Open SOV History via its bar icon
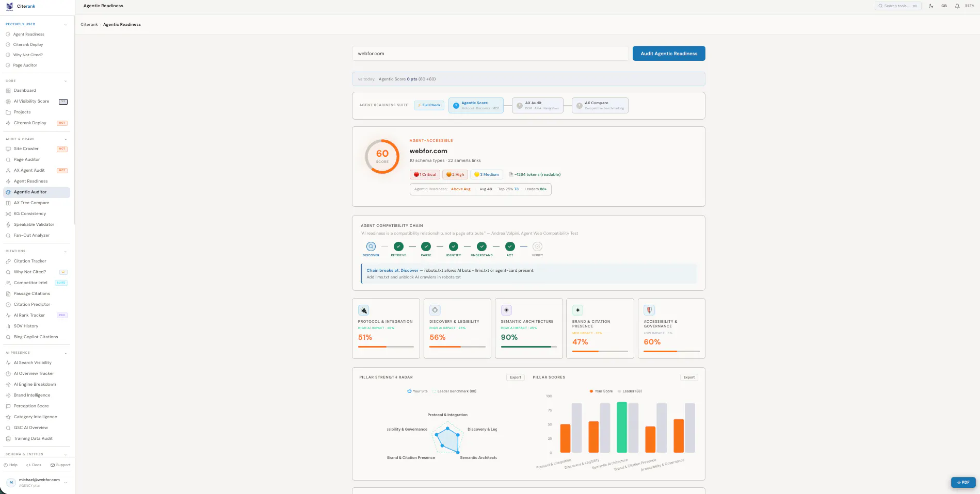Image resolution: width=980 pixels, height=494 pixels. pos(8,326)
